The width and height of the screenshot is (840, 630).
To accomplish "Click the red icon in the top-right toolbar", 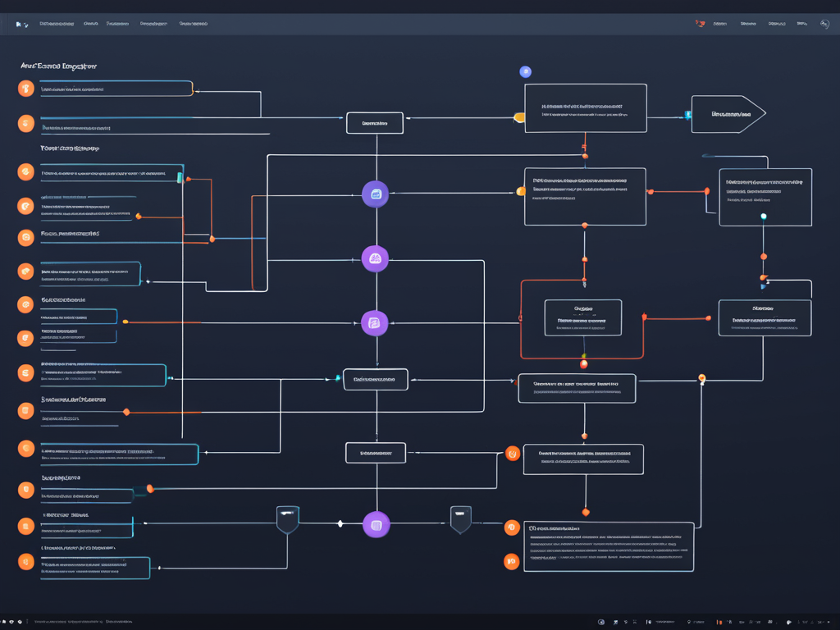I will point(700,24).
